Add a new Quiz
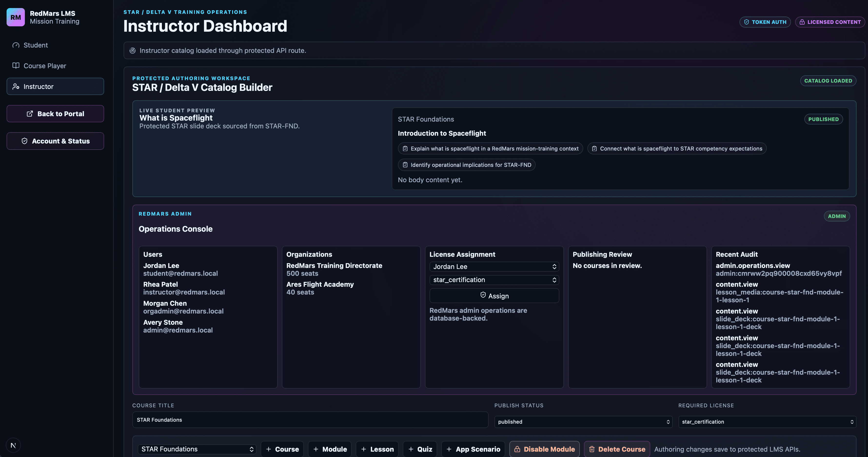This screenshot has height=457, width=868. click(420, 449)
